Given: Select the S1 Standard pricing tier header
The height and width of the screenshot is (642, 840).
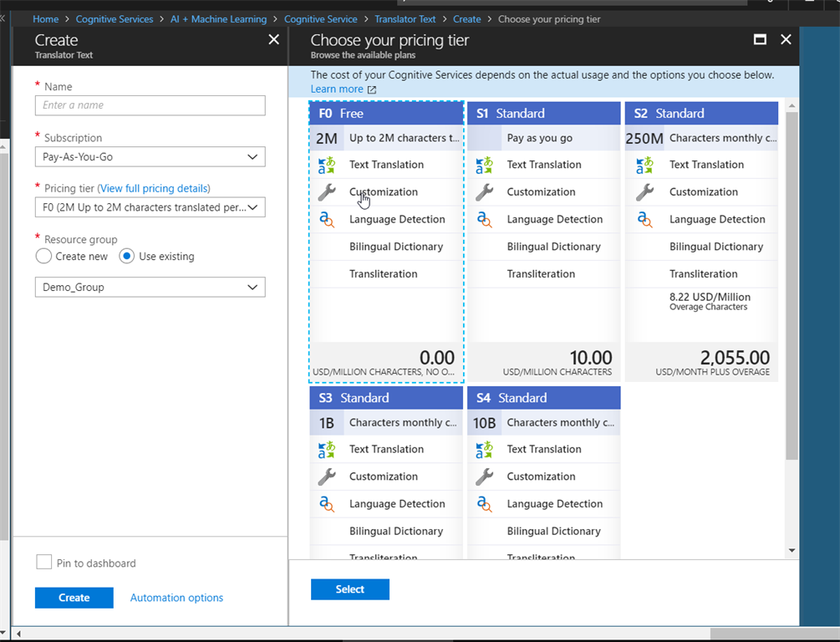Looking at the screenshot, I should (x=544, y=114).
